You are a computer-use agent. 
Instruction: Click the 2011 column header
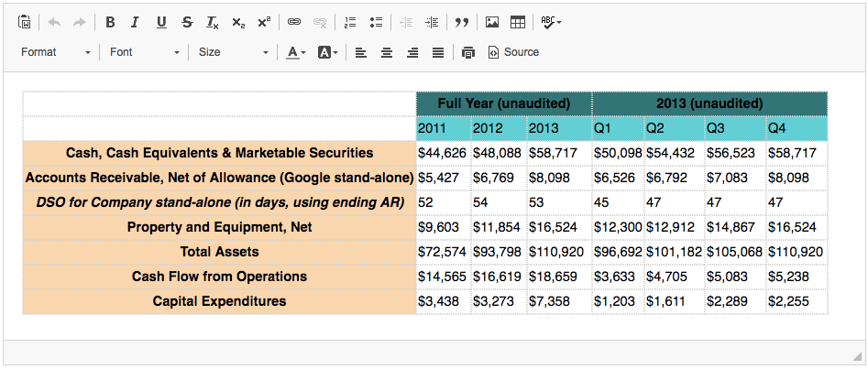[x=444, y=128]
